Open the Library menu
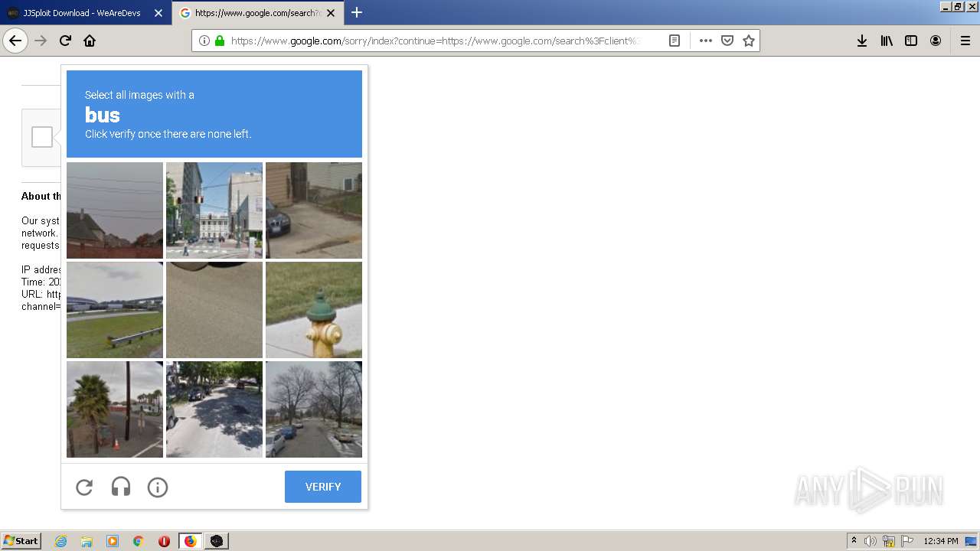The image size is (980, 551). pyautogui.click(x=887, y=41)
